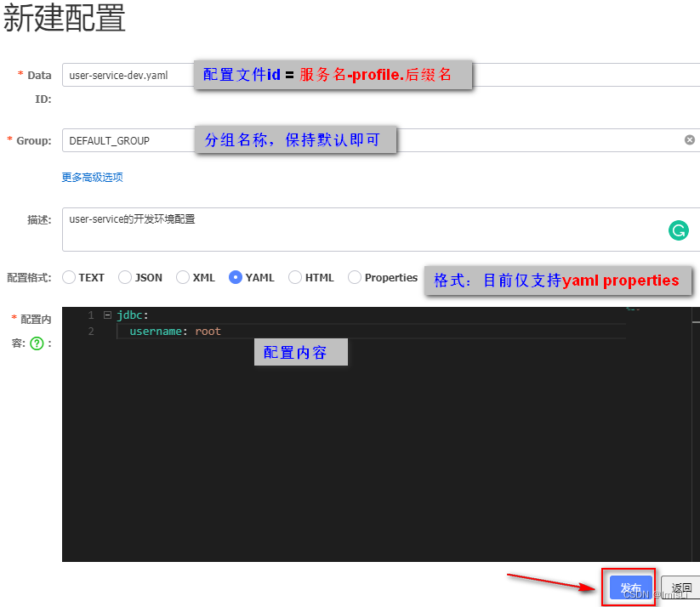The image size is (700, 607).
Task: Click the Data ID input field
Action: tap(128, 75)
